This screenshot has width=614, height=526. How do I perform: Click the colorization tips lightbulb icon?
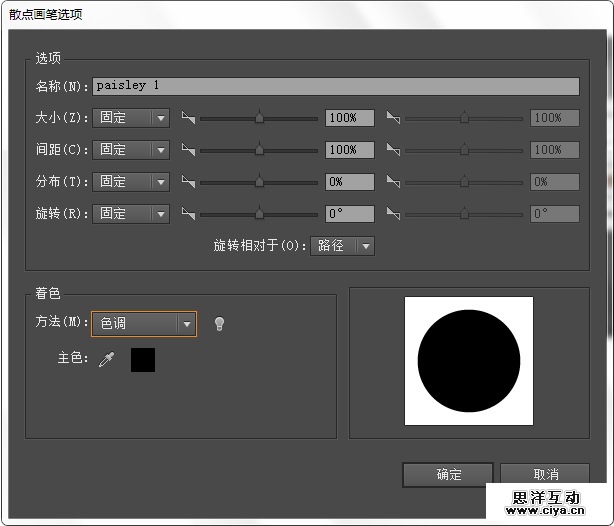219,324
